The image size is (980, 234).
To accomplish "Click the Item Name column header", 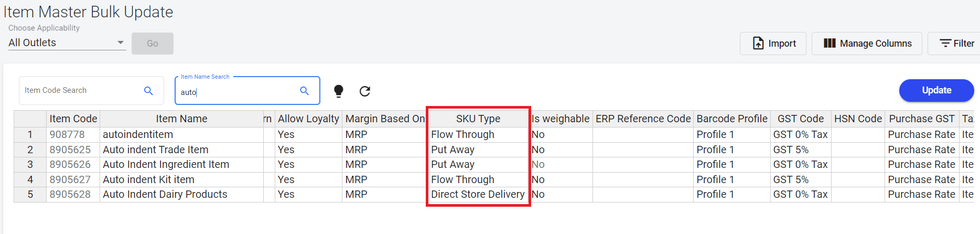I will pos(181,119).
